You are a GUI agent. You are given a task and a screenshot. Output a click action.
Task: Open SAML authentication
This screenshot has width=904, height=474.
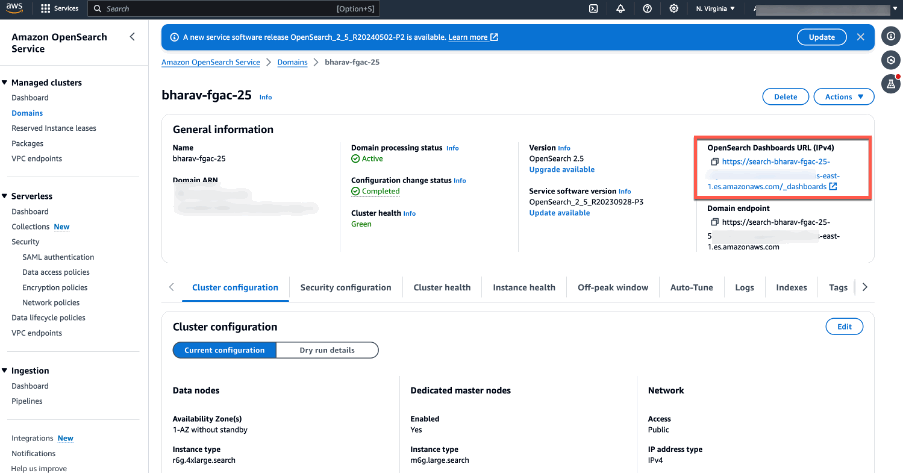[x=58, y=257]
